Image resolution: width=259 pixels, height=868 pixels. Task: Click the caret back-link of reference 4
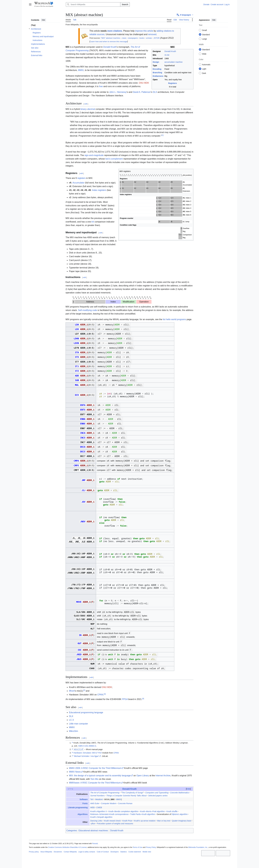click(x=72, y=756)
